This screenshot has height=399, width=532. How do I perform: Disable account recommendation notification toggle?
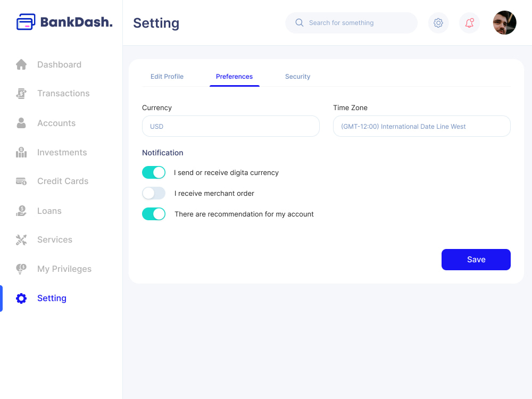(x=154, y=214)
